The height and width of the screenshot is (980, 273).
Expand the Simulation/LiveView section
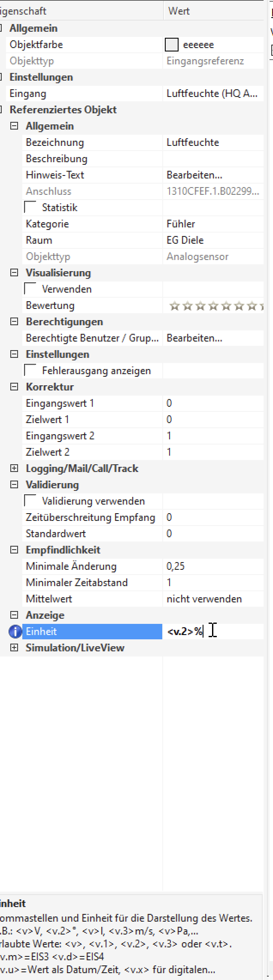pyautogui.click(x=14, y=648)
